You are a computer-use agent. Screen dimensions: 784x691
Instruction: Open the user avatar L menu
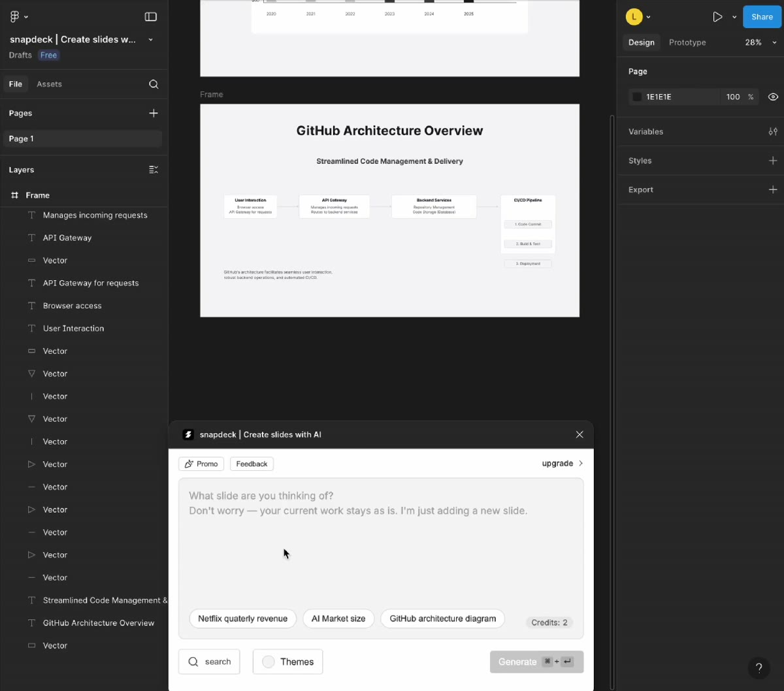634,17
